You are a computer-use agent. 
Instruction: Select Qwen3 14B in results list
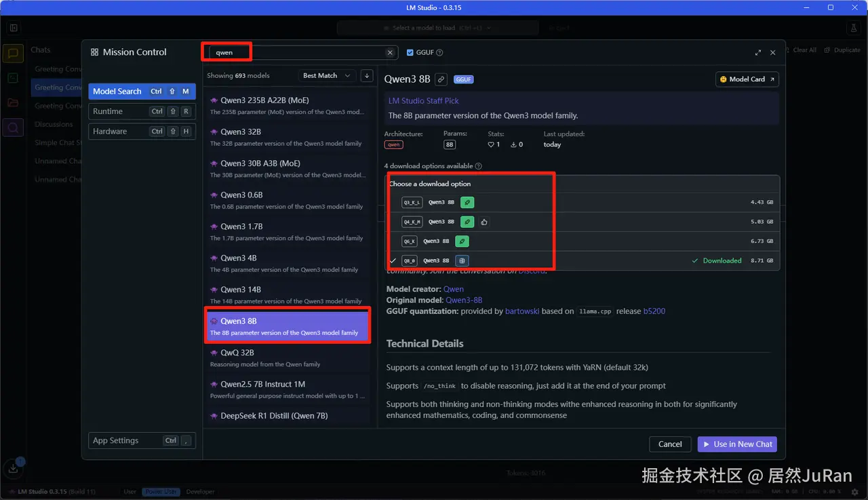pos(289,295)
